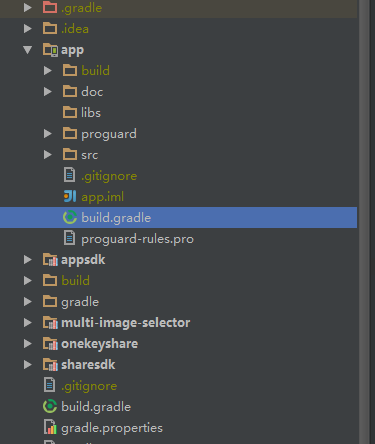Click the app module folder icon
375x444 pixels.
tap(50, 50)
